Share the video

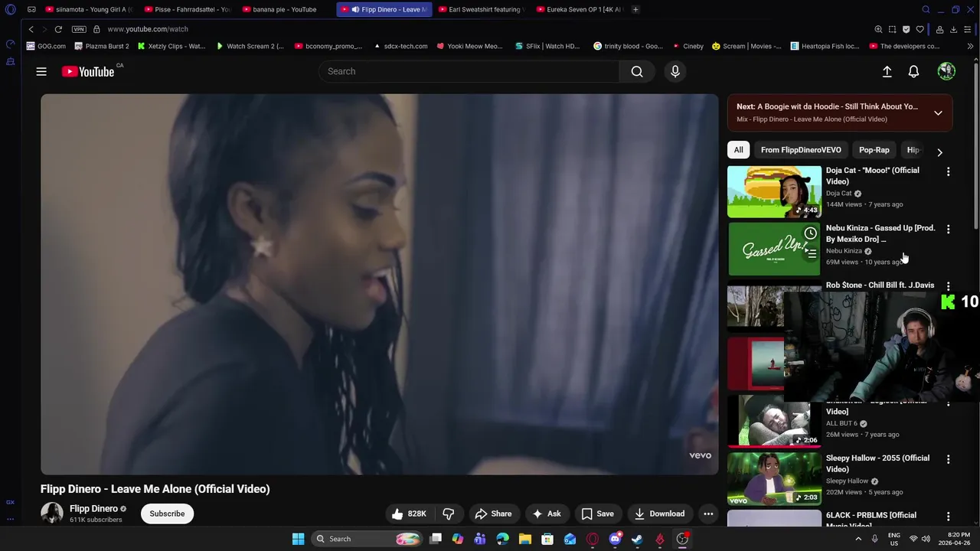[x=493, y=514]
